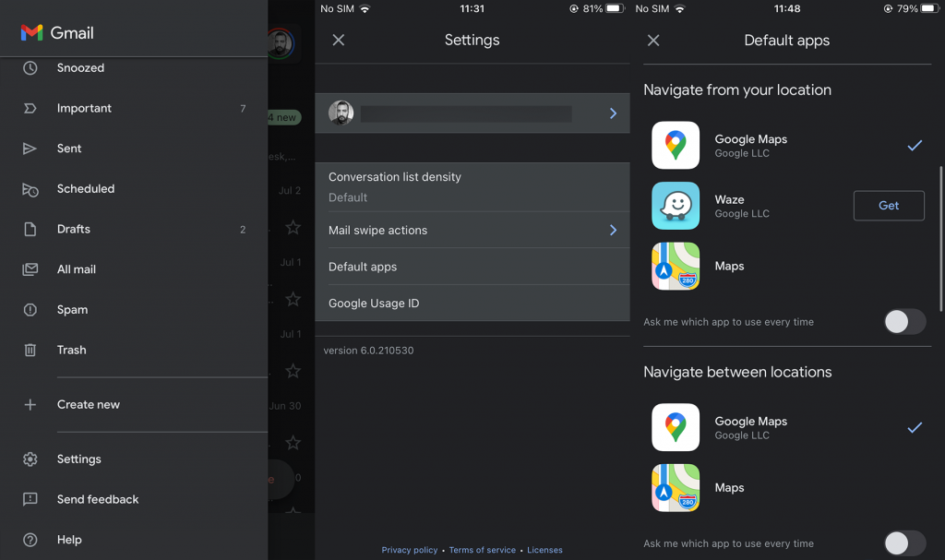
Task: Click the Settings gear icon in the sidebar
Action: (x=30, y=459)
